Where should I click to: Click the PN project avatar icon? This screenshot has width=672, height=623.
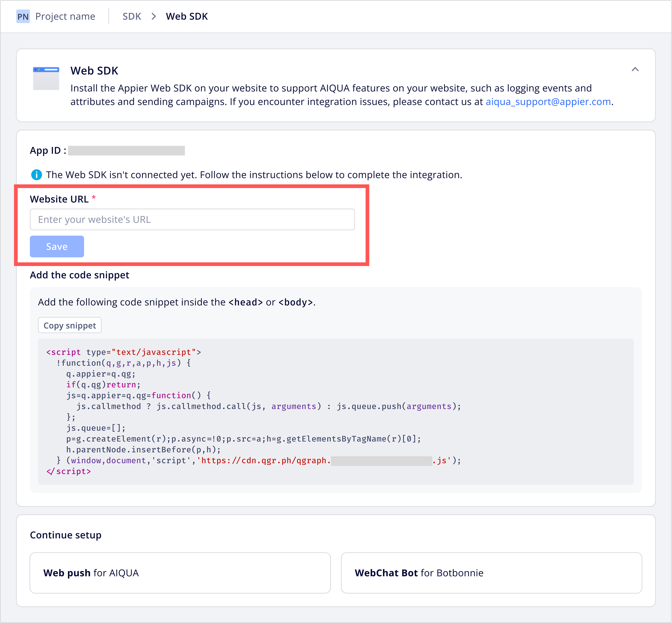pos(23,17)
